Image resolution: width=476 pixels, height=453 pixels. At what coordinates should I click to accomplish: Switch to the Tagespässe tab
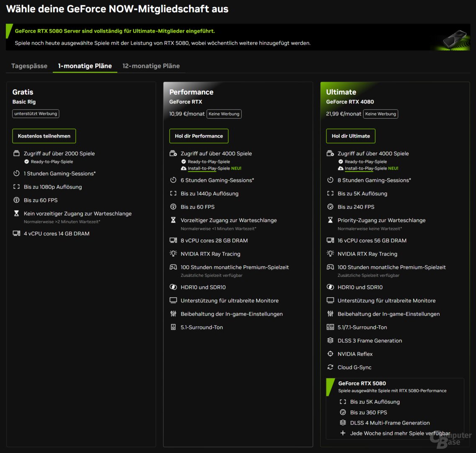pos(29,66)
